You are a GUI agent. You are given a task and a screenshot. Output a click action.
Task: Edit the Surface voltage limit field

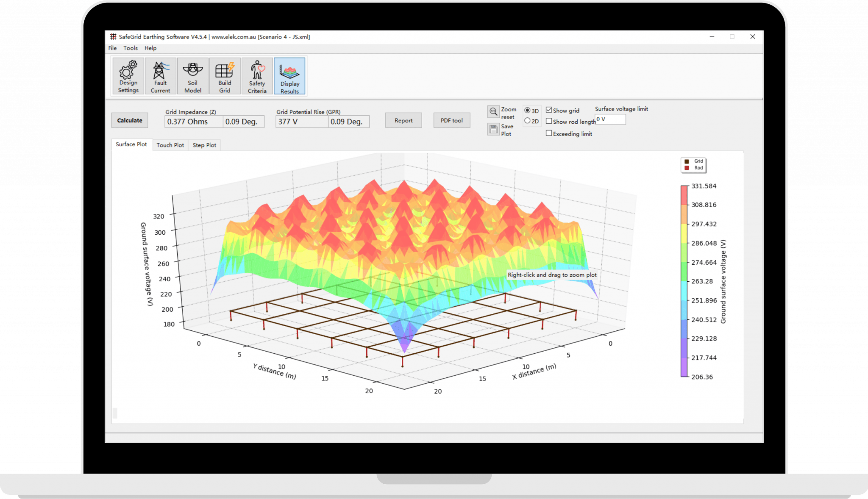point(610,119)
